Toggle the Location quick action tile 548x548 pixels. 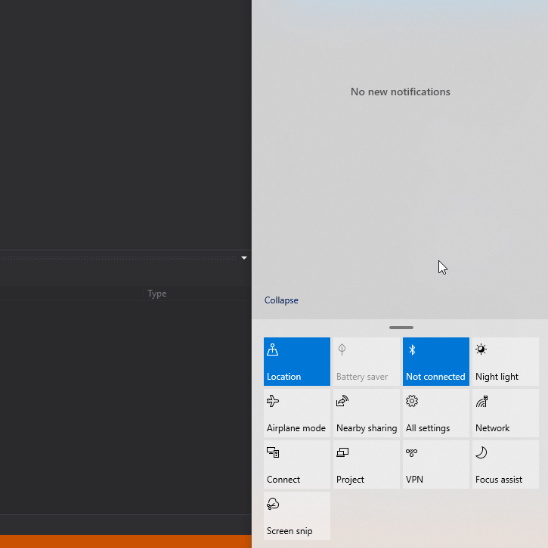click(x=297, y=361)
